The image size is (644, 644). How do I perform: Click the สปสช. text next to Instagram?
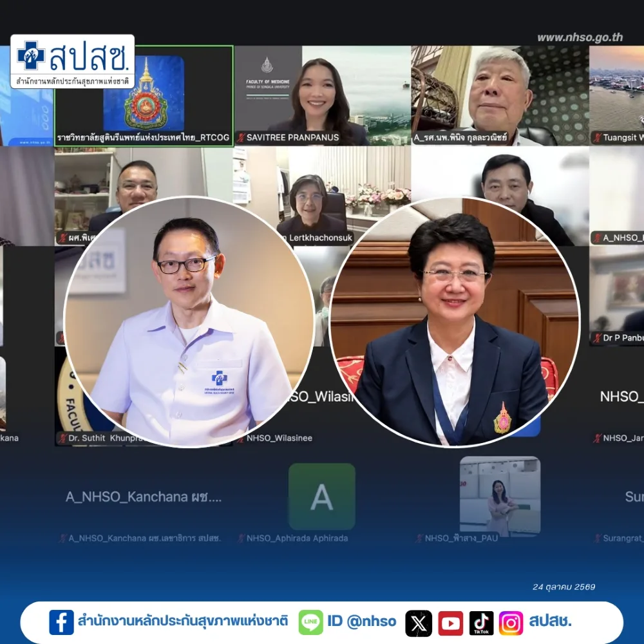550,621
